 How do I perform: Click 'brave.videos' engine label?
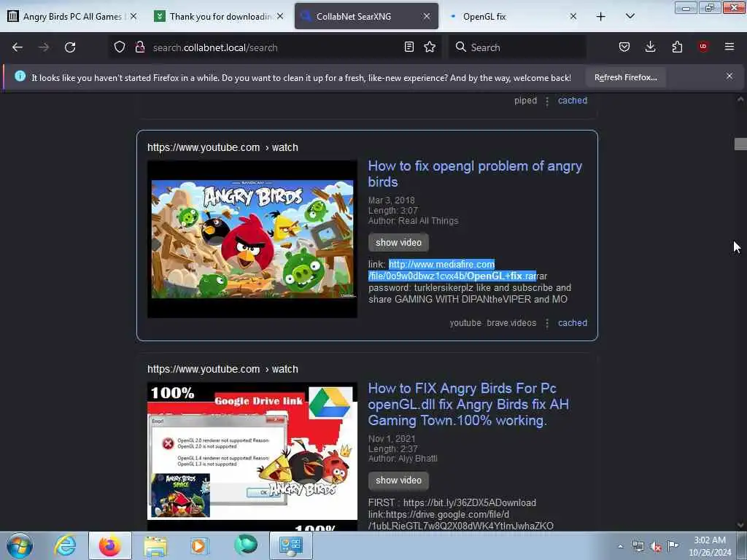coord(511,323)
